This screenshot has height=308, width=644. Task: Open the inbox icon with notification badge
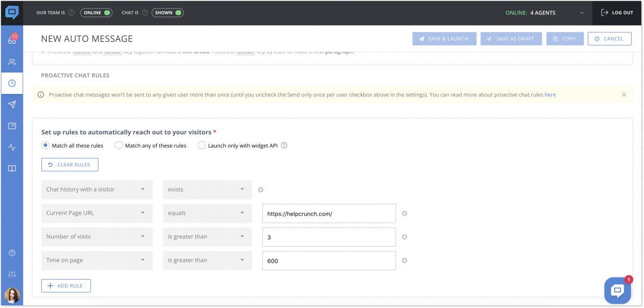pyautogui.click(x=12, y=40)
